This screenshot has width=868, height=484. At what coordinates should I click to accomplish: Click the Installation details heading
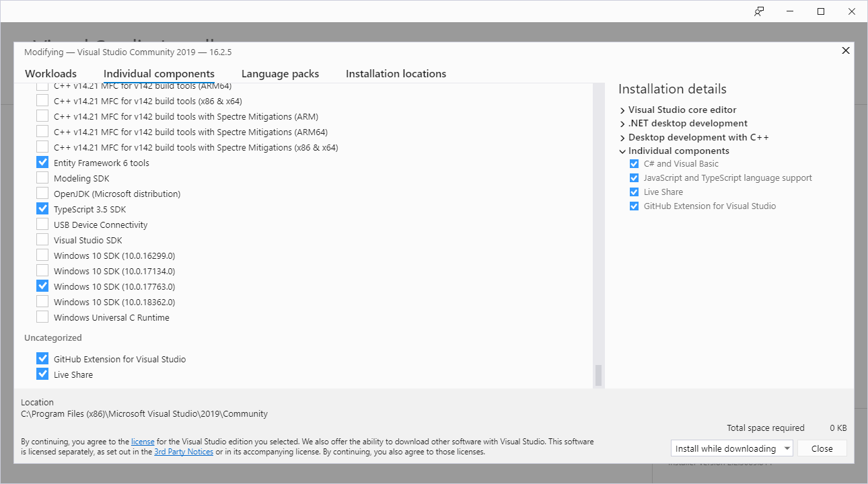click(672, 89)
